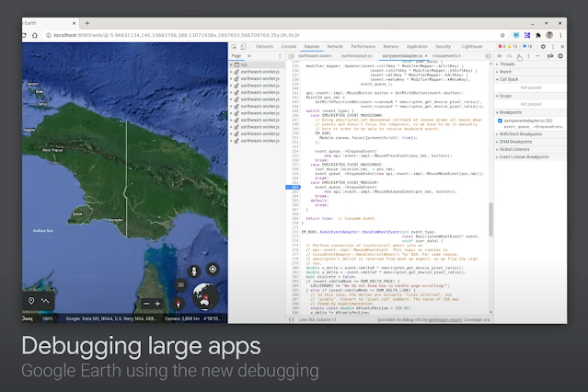
Task: Remove the breakpoint marker on line 262
Action: click(294, 187)
